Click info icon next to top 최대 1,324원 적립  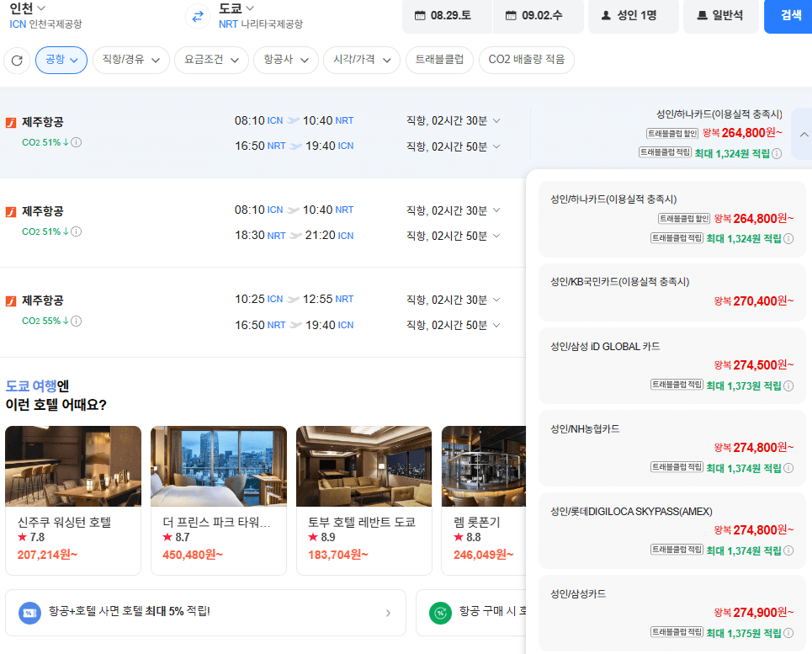point(777,154)
